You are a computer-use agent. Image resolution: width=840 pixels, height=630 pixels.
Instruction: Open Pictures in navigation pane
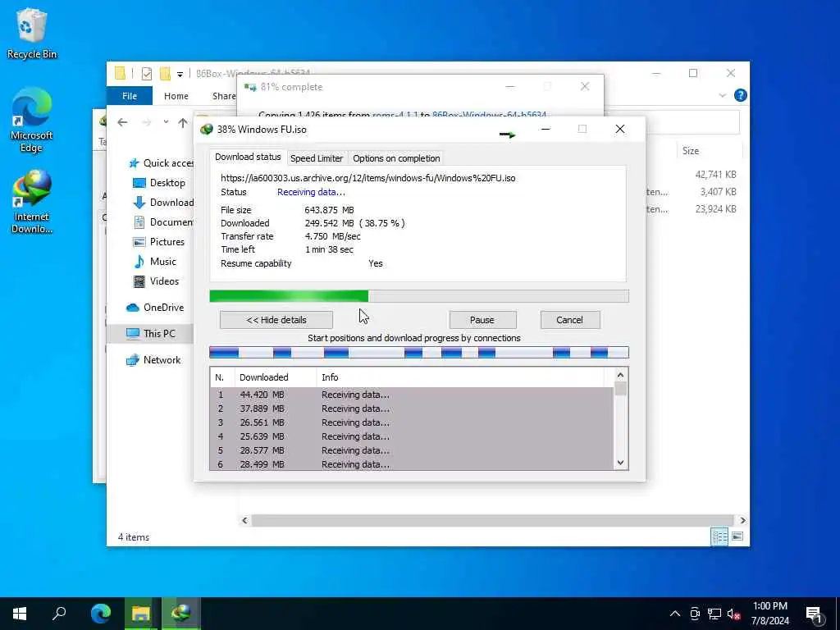coord(158,242)
